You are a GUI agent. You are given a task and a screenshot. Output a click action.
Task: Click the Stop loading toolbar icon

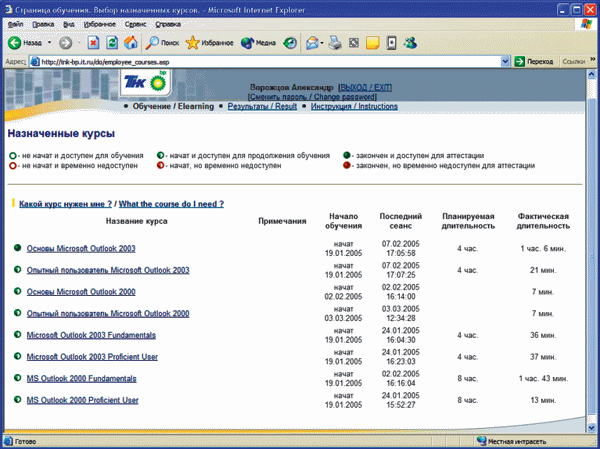click(93, 43)
